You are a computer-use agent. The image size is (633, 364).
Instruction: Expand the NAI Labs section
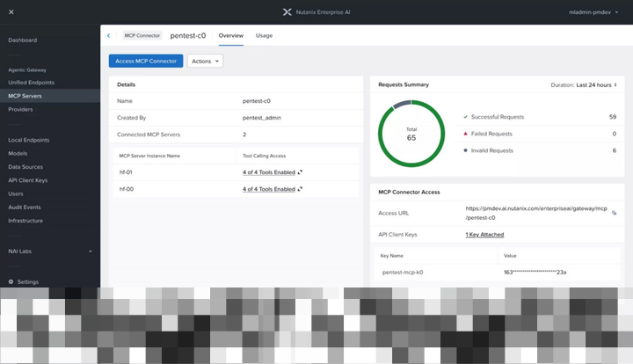point(50,251)
